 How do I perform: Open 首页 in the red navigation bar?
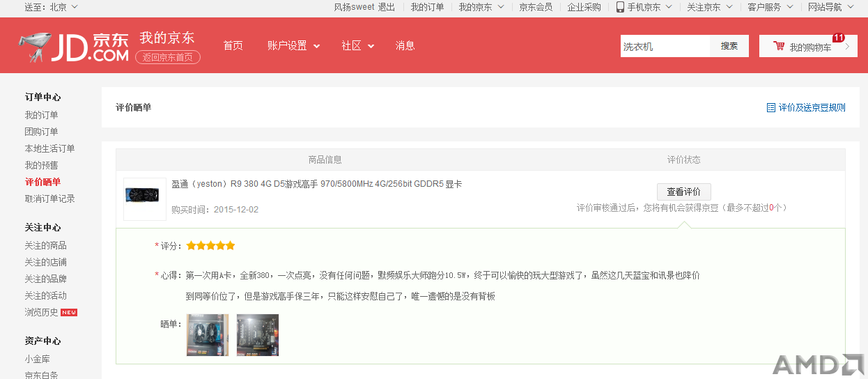click(233, 45)
